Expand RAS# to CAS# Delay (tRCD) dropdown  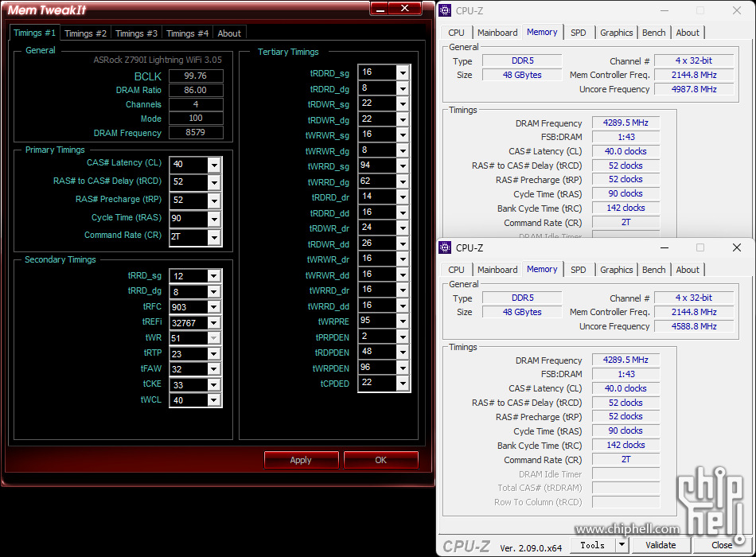tap(214, 183)
